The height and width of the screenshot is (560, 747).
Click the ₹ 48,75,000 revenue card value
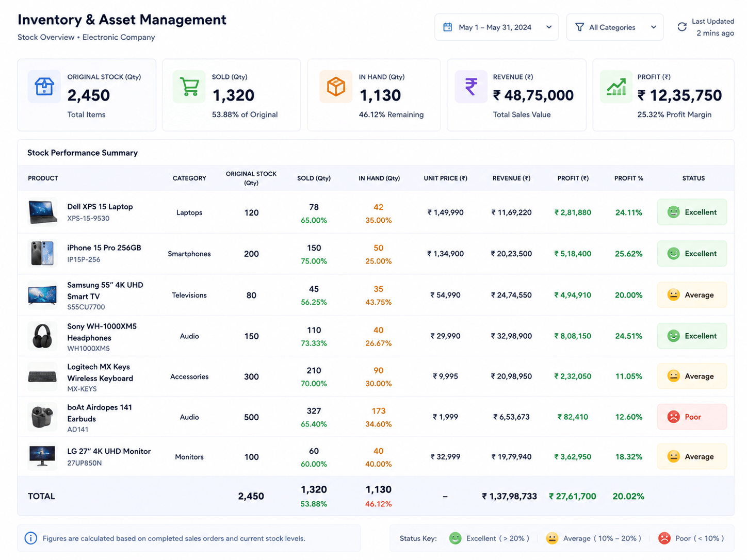tap(533, 95)
